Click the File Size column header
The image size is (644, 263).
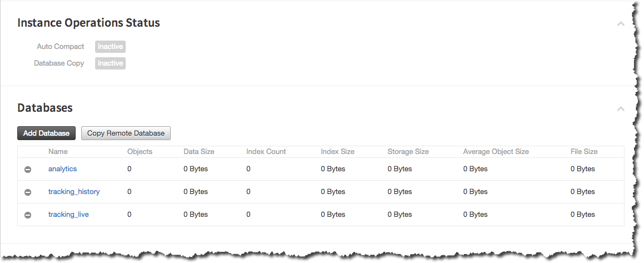coord(584,151)
